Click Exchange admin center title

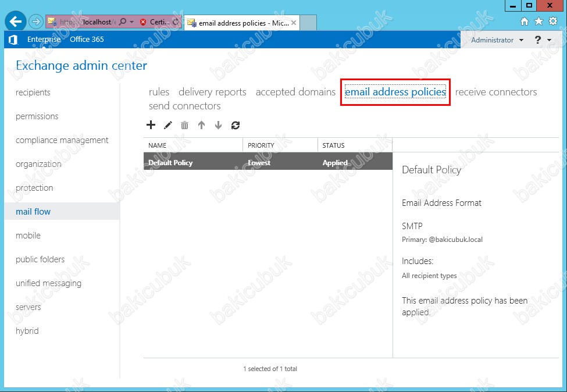(x=81, y=66)
